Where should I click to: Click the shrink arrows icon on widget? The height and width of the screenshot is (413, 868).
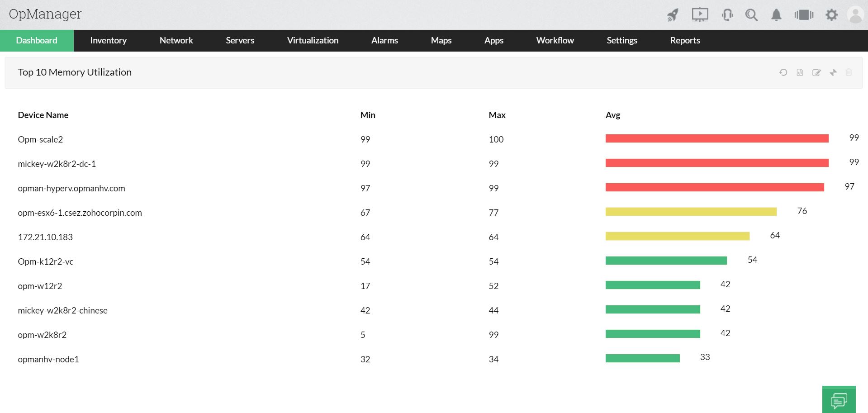tap(833, 72)
